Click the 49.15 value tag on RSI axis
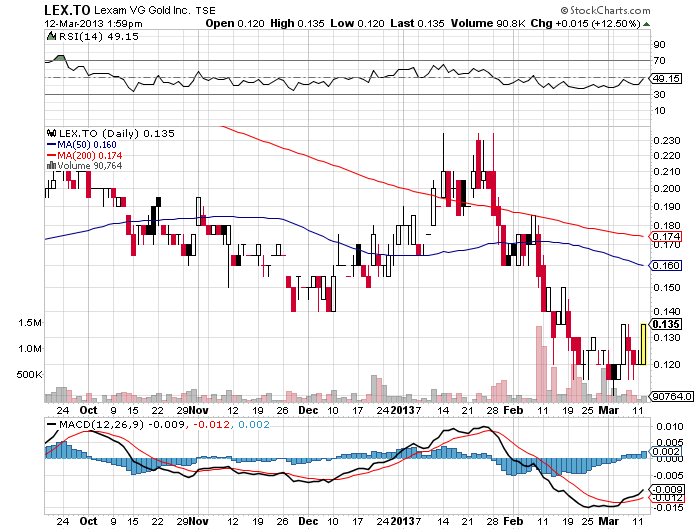This screenshot has width=700, height=530. pyautogui.click(x=666, y=79)
